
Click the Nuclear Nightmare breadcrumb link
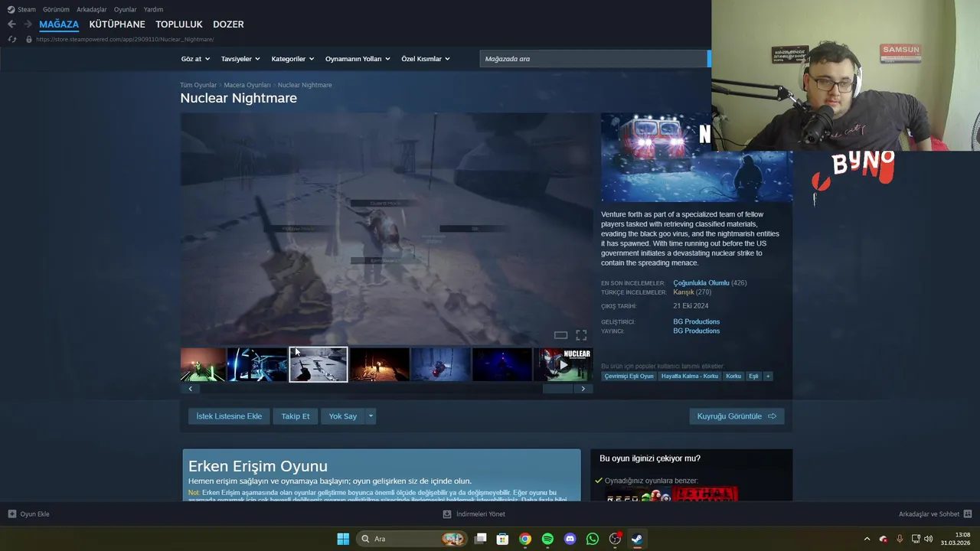305,85
